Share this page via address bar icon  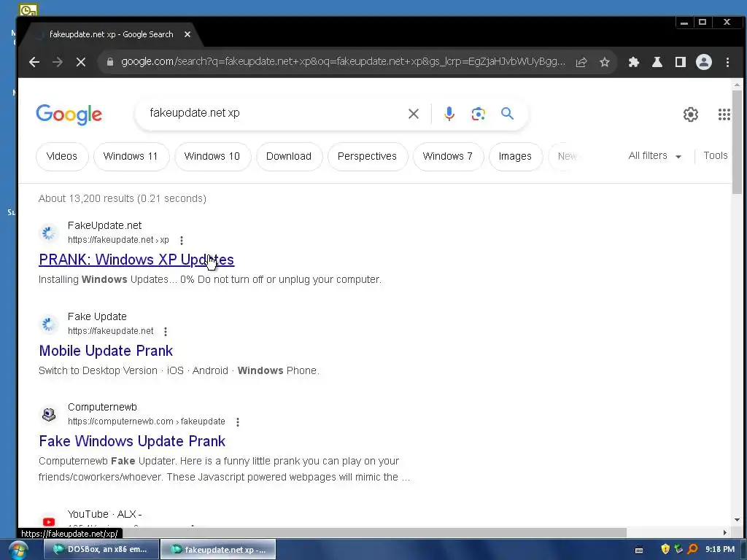581,62
